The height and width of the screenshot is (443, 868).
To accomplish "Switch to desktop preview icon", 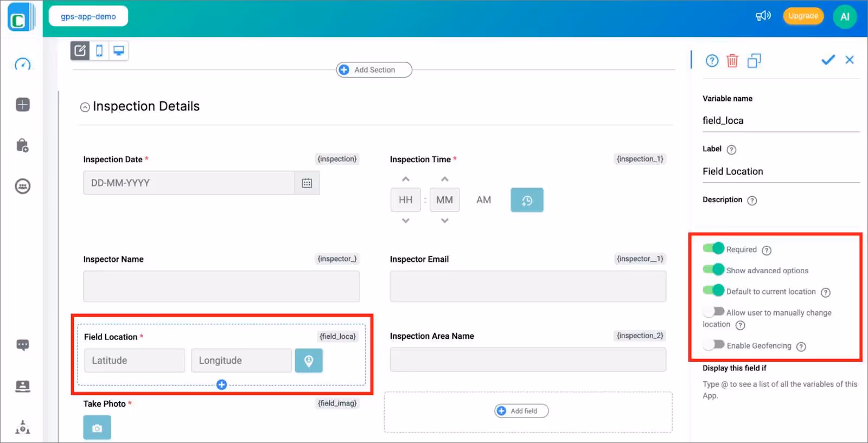I will pos(118,51).
